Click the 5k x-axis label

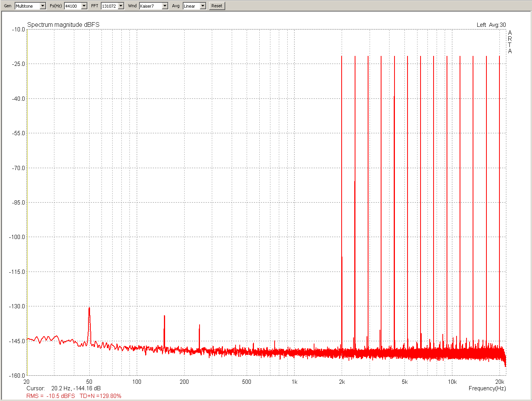(x=405, y=382)
